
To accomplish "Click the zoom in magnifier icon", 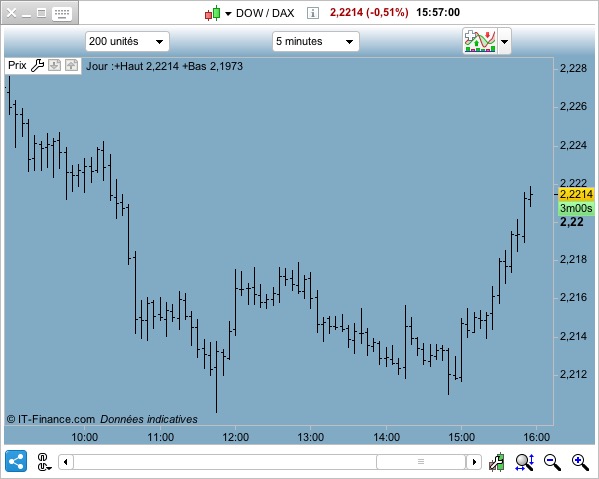I will (x=580, y=462).
